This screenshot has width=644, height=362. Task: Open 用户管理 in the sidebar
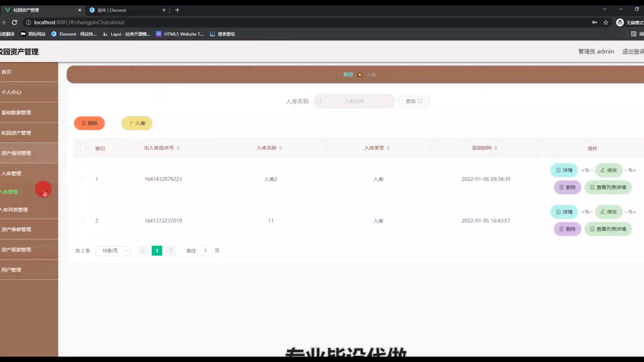pos(11,270)
